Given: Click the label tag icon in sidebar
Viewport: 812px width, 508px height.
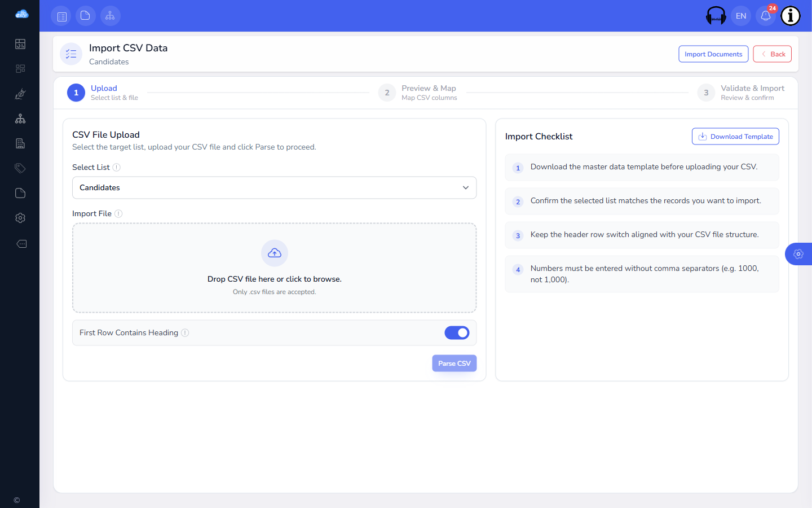Looking at the screenshot, I should tap(21, 244).
